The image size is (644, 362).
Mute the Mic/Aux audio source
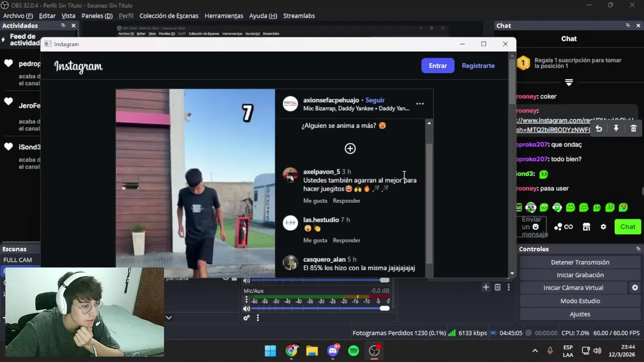click(x=247, y=309)
